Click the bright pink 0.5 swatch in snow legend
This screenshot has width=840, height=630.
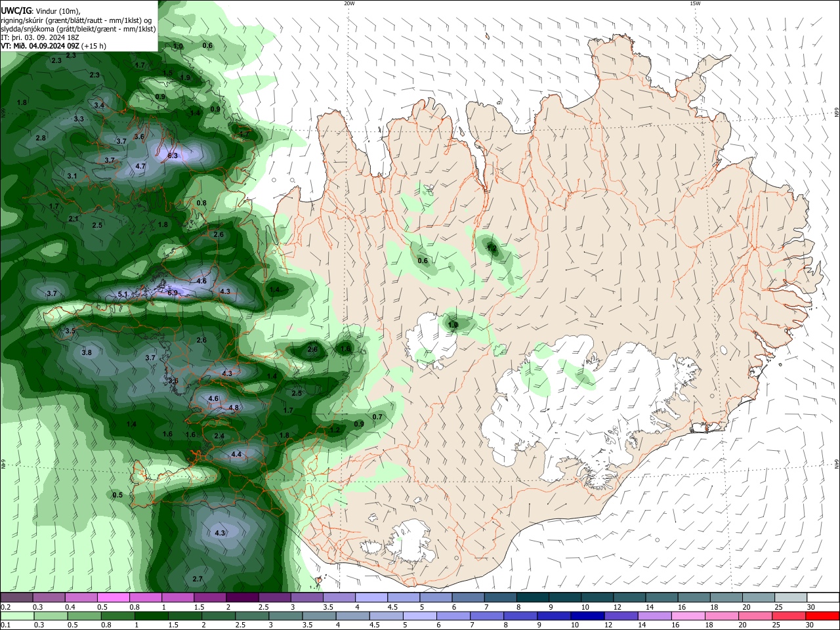pyautogui.click(x=113, y=597)
